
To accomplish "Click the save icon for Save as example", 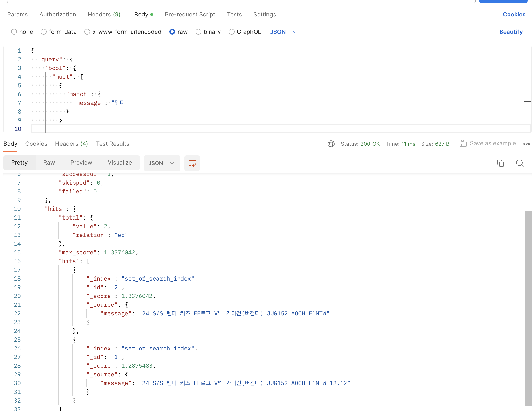I will click(x=463, y=143).
